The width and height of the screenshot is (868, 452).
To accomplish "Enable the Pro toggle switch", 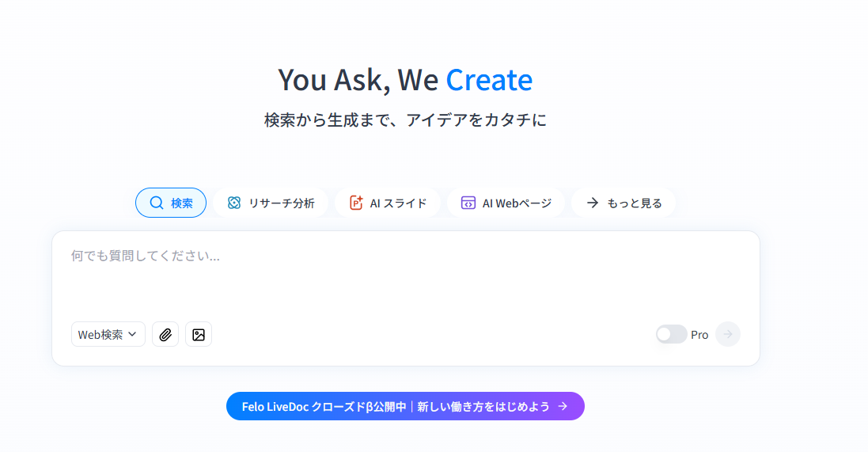I will (671, 334).
